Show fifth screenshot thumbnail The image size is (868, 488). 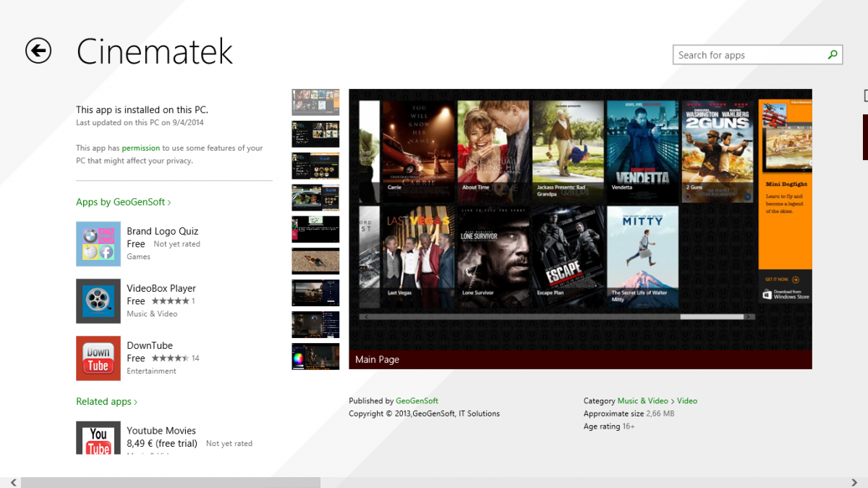click(x=315, y=230)
